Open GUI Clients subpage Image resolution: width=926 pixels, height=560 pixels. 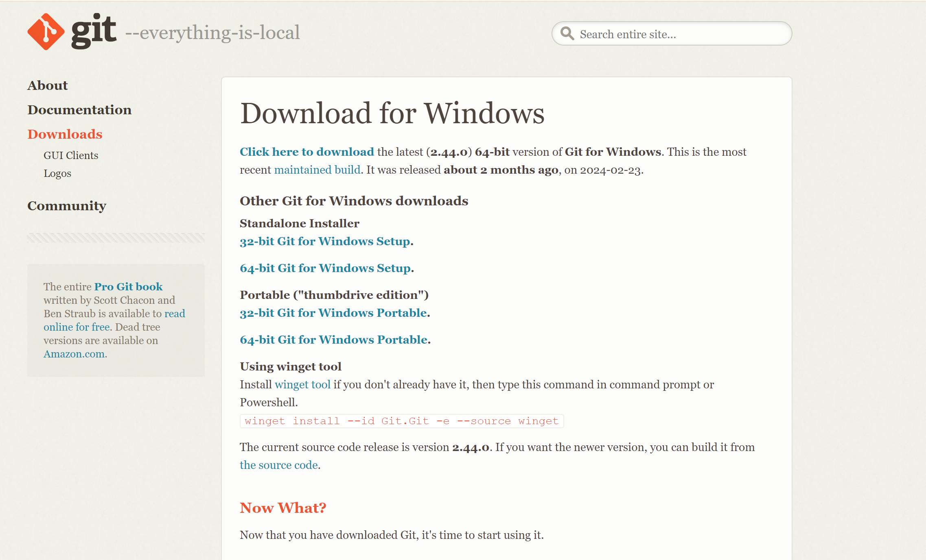(71, 155)
